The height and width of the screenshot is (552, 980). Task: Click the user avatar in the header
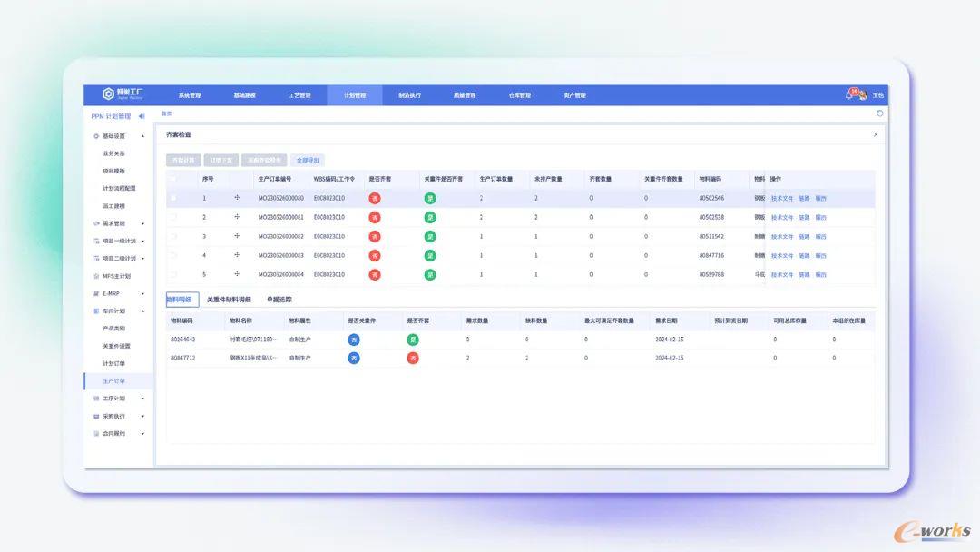point(863,94)
